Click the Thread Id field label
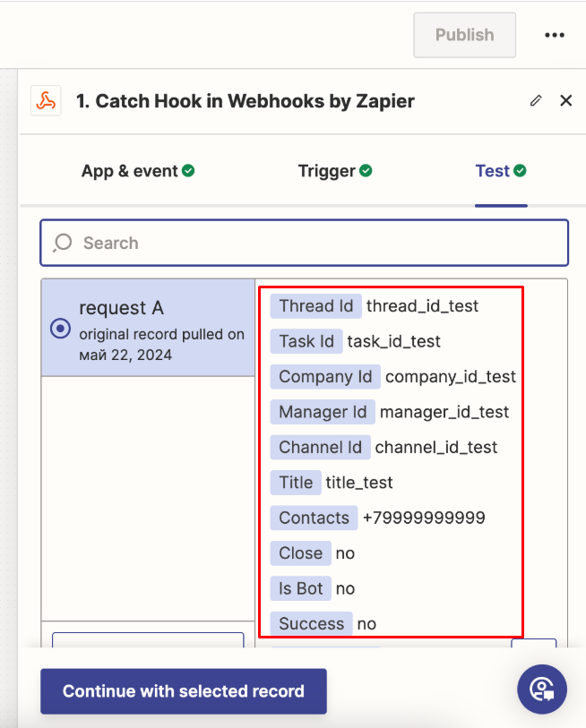The height and width of the screenshot is (728, 586). tap(315, 306)
